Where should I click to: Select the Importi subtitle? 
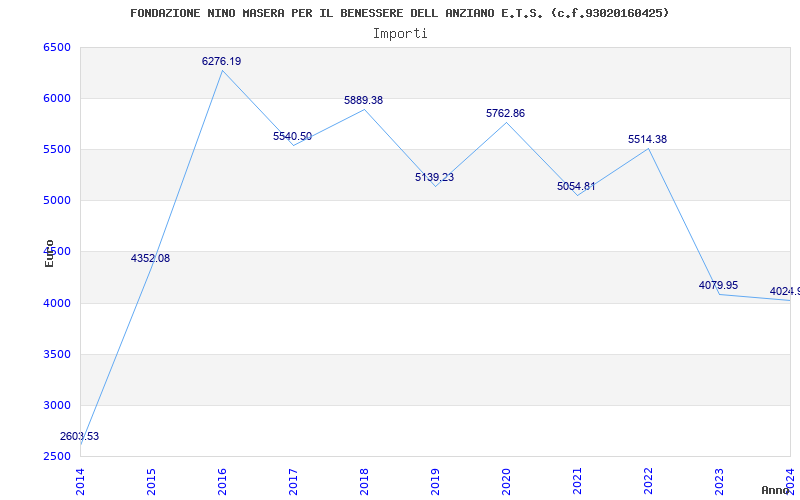(400, 34)
